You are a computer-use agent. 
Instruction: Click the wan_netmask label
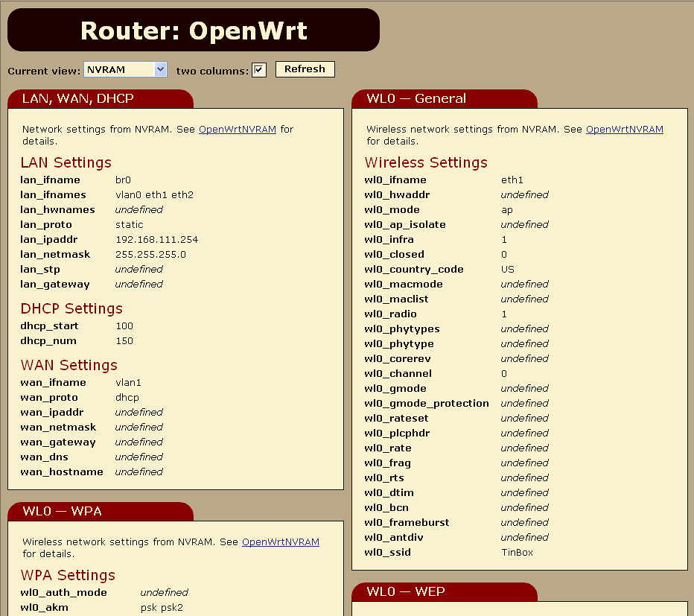(58, 428)
